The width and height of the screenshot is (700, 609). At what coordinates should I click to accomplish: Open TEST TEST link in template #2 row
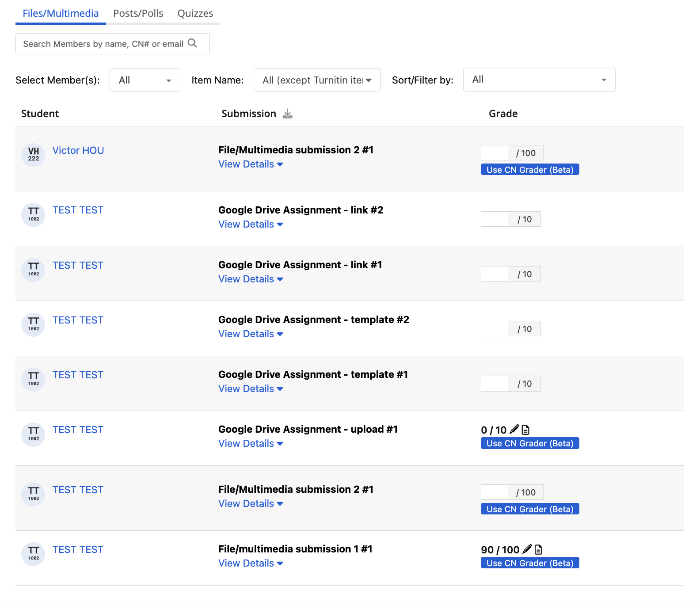(x=78, y=320)
